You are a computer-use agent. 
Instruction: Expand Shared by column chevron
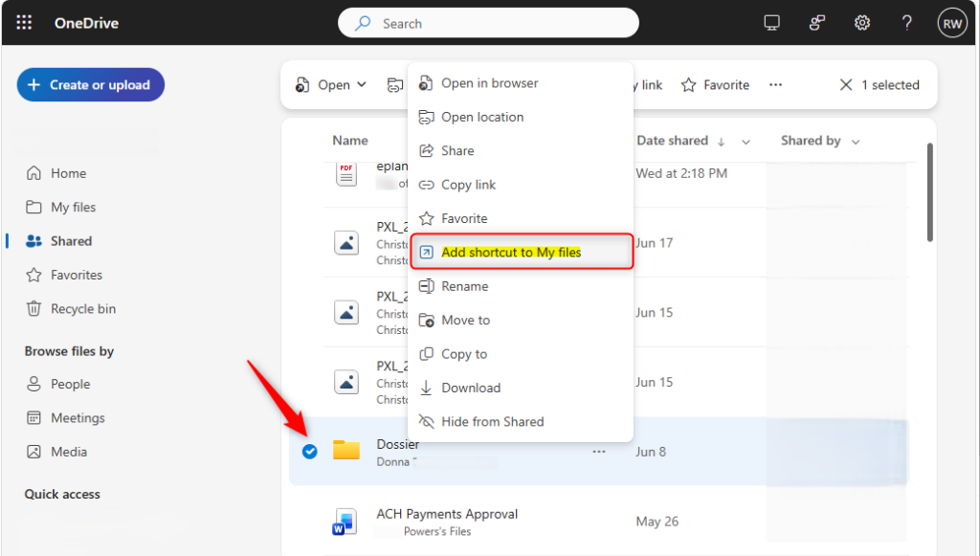coord(856,142)
